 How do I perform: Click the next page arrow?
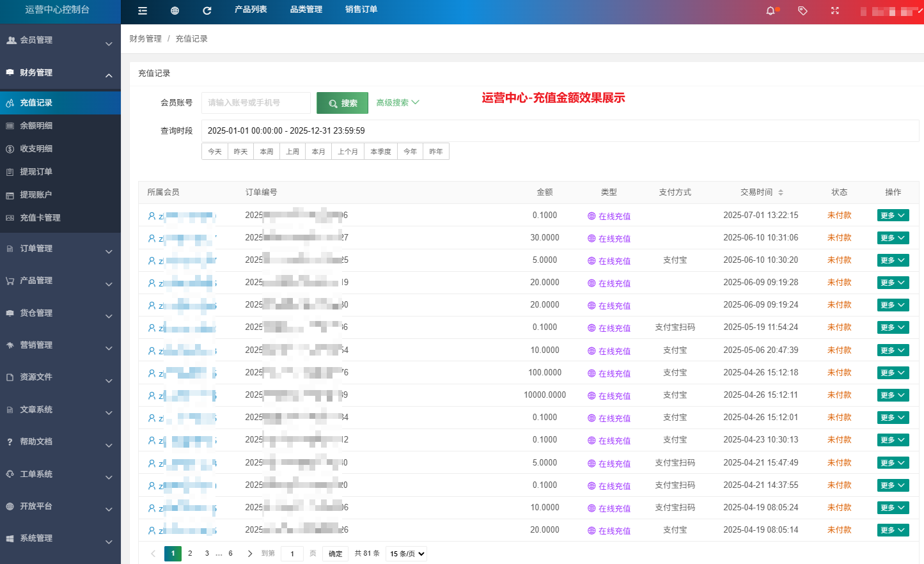249,554
